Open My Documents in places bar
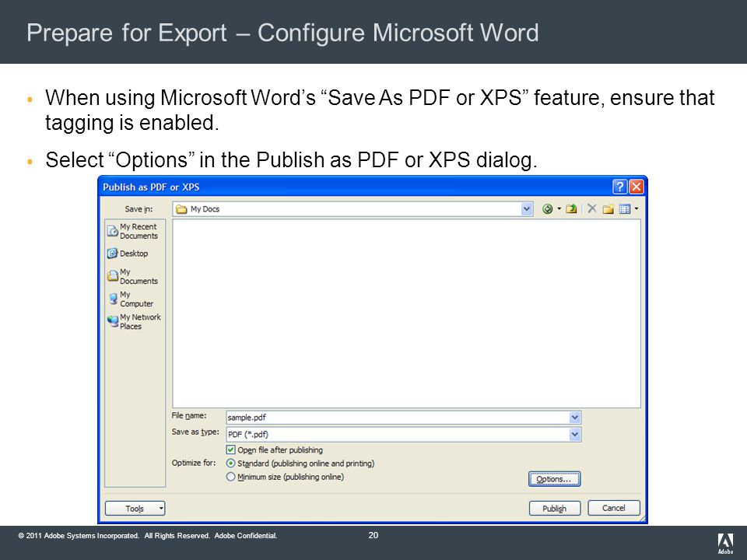747x560 pixels. tap(133, 277)
